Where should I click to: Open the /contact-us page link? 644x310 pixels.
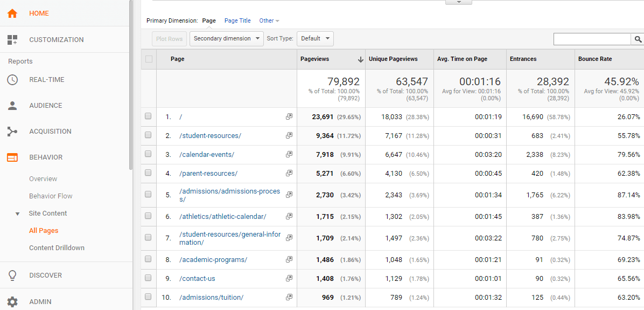(x=197, y=279)
